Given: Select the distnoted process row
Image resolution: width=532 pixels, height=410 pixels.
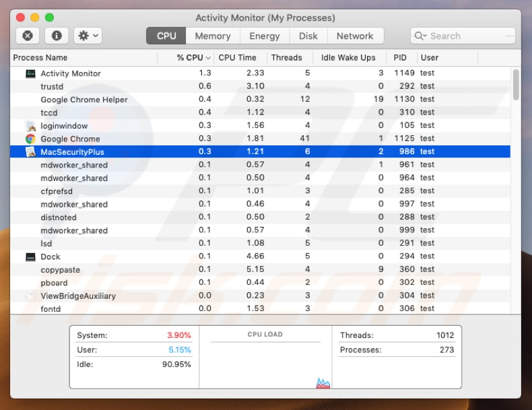Looking at the screenshot, I should pos(260,217).
